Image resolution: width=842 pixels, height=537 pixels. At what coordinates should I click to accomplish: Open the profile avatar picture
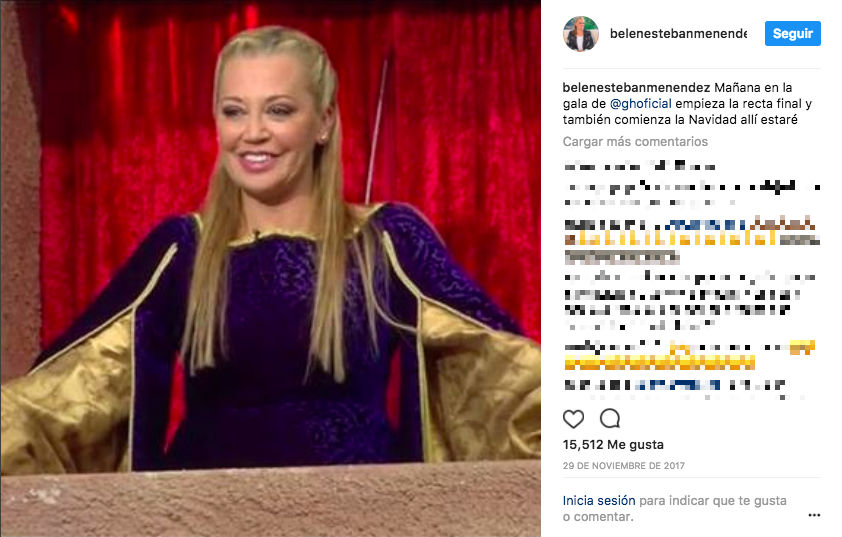(x=580, y=34)
